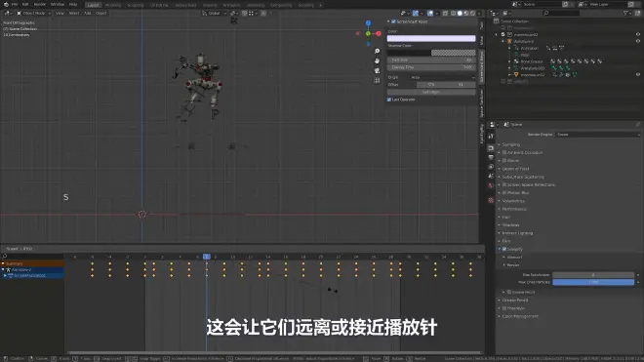Open the Render Engine dropdown
Viewport: 644px width, 362px height.
point(598,135)
